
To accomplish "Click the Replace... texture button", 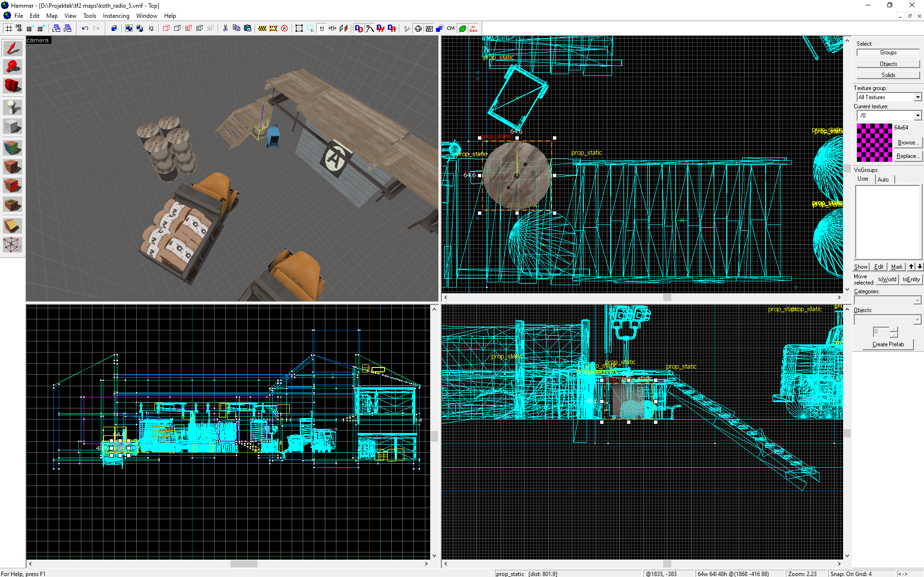I will (x=908, y=156).
